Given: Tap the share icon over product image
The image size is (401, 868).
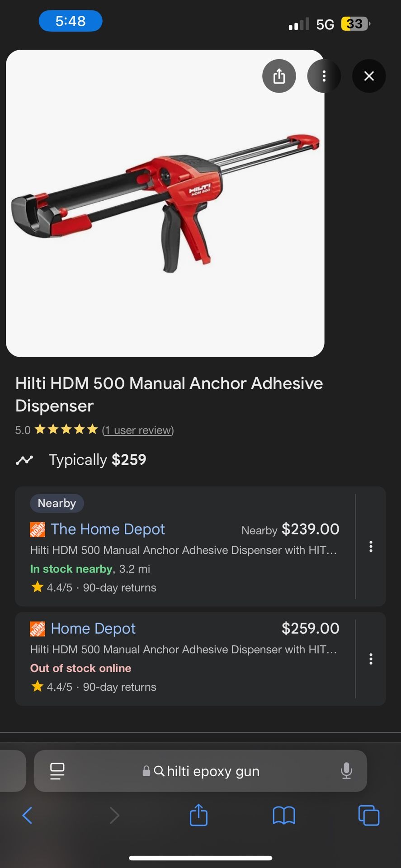Looking at the screenshot, I should click(279, 76).
